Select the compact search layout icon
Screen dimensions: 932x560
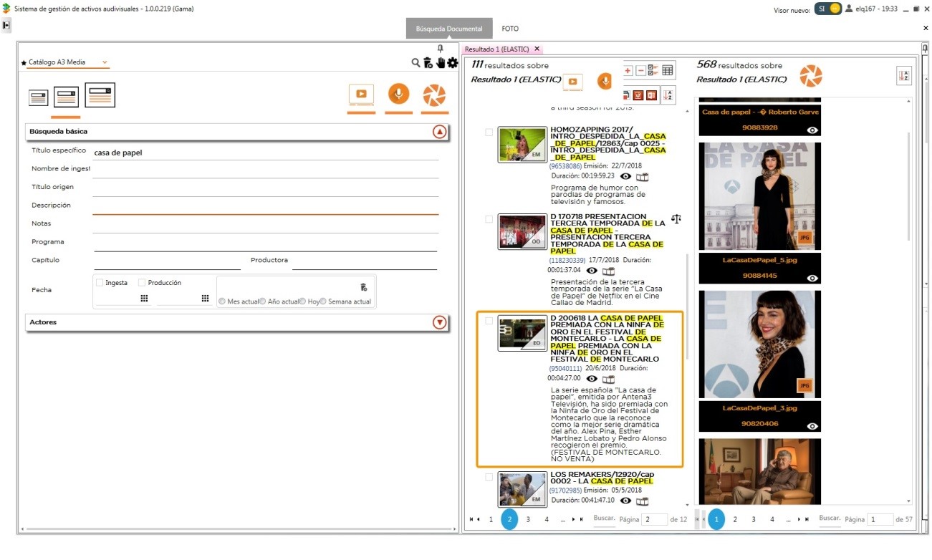[x=38, y=98]
